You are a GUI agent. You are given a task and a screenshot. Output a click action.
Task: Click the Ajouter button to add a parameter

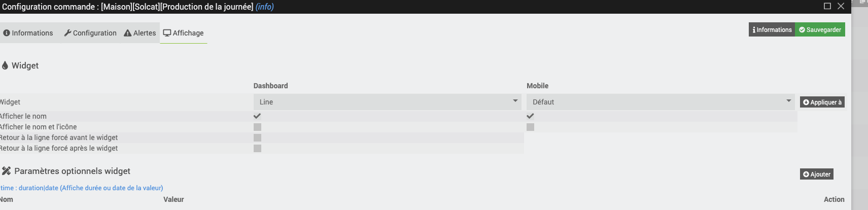(816, 174)
